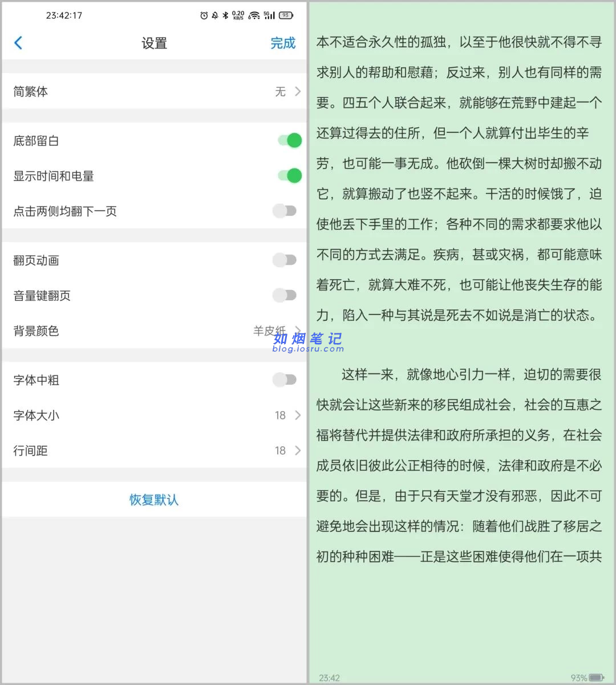Viewport: 616px width, 685px height.
Task: Tap the 23:42 time on reader page
Action: point(329,678)
